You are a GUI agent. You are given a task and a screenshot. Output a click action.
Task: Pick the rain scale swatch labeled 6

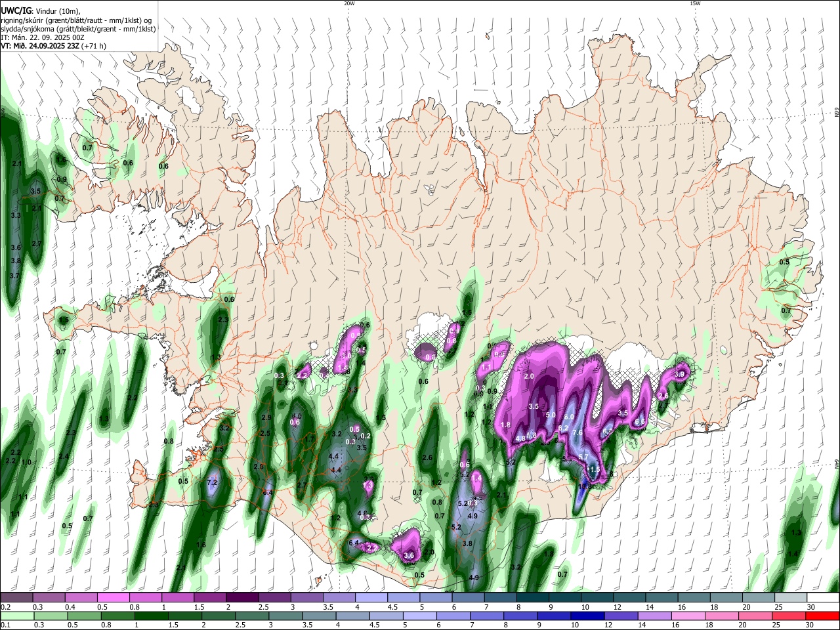(453, 616)
